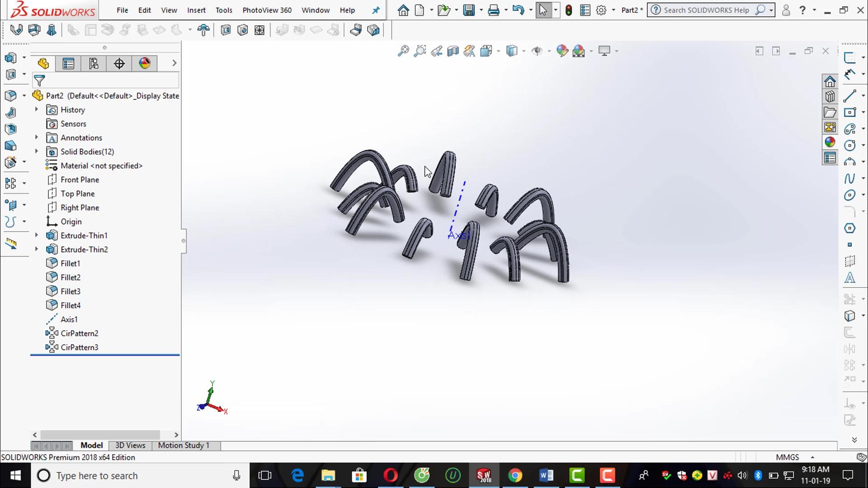Screen dimensions: 868x488
Task: Select the CirPattern3 feature
Action: tap(80, 347)
